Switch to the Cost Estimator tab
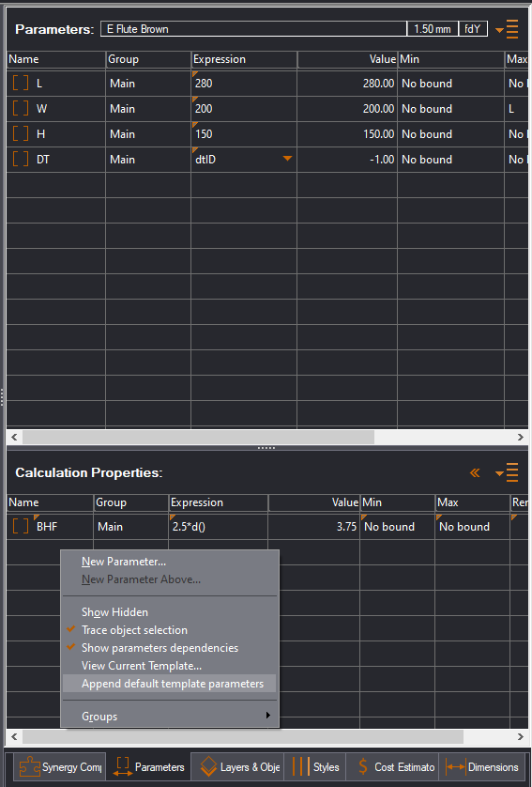This screenshot has width=532, height=787. 392,767
